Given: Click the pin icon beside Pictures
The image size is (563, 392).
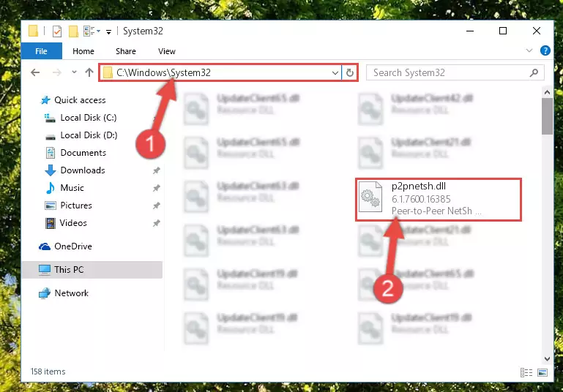Looking at the screenshot, I should 156,206.
